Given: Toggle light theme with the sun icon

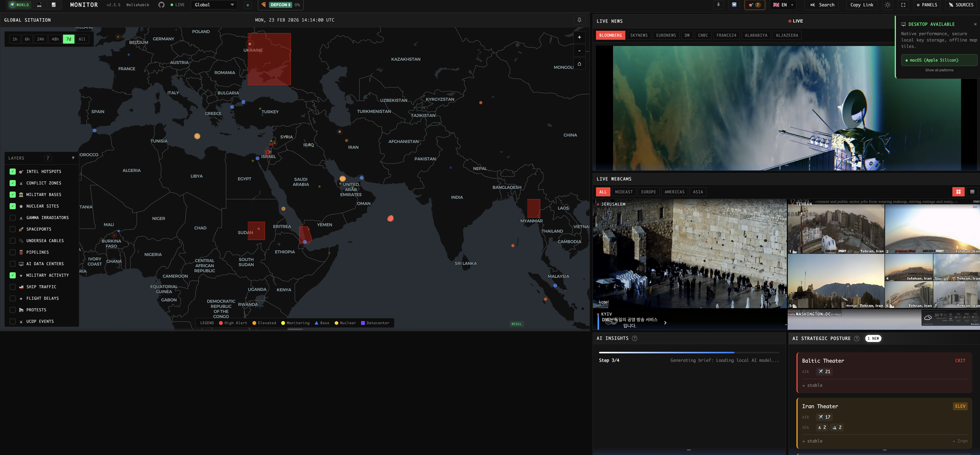Looking at the screenshot, I should pyautogui.click(x=887, y=5).
